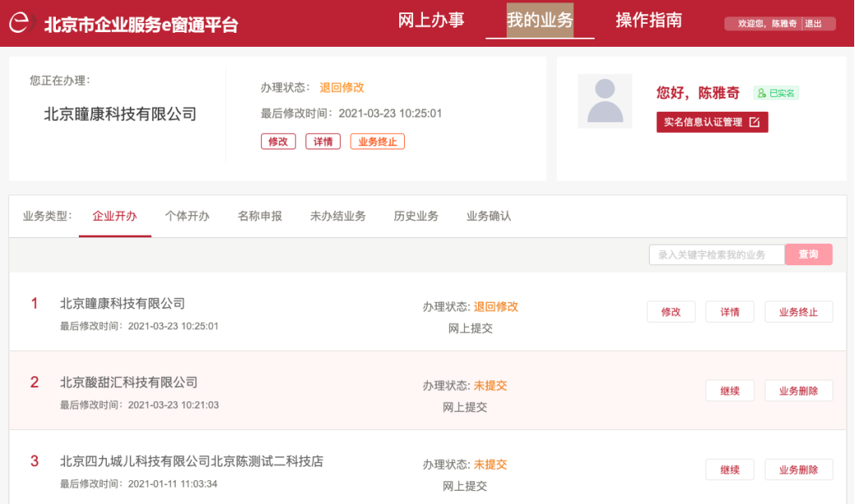Click the 已实名 verified badge
Viewport: 855px width, 504px height.
click(776, 94)
